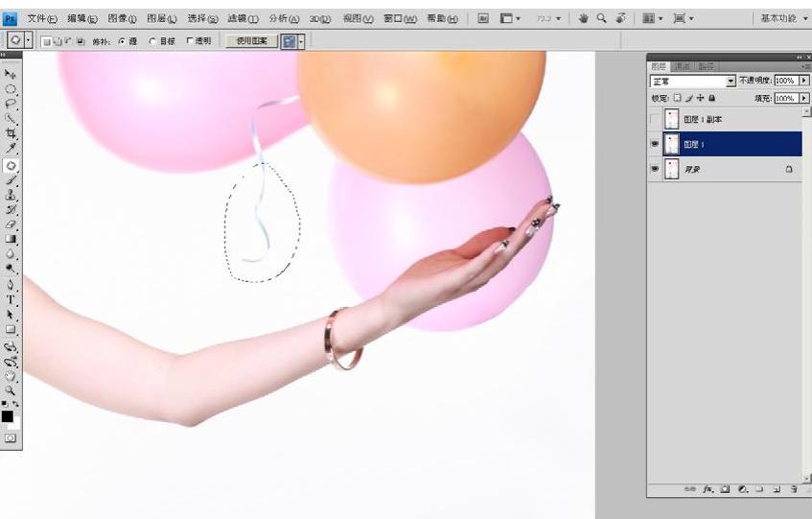Select the Dodge tool

10,269
